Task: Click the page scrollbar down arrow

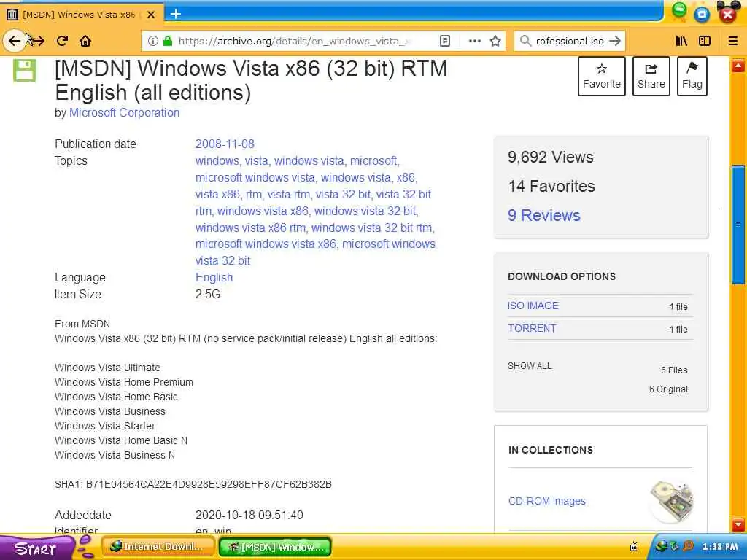Action: click(x=738, y=525)
